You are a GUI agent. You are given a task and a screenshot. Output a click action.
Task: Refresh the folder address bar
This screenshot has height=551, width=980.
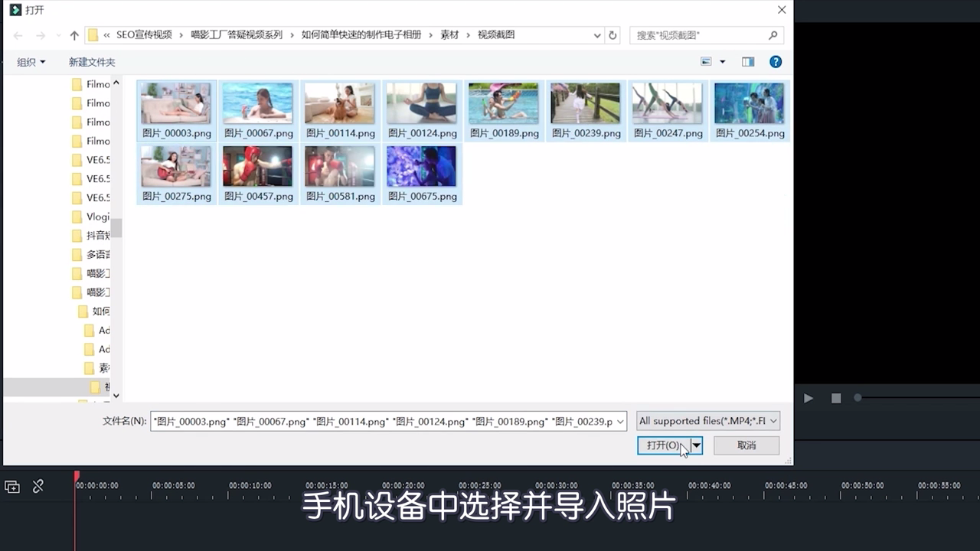pos(612,35)
